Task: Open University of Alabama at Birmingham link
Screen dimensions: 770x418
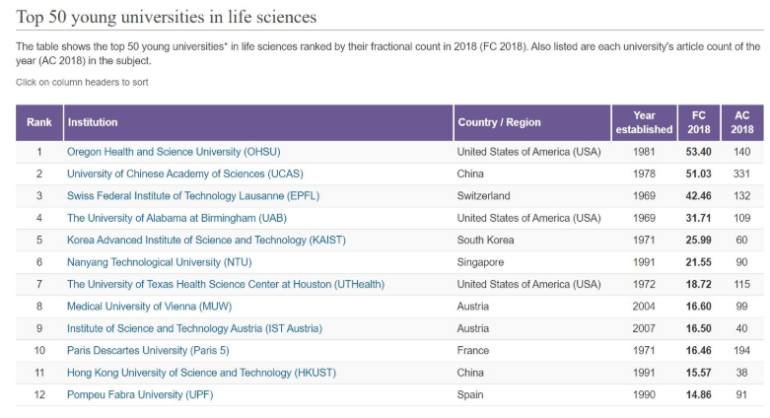Action: tap(177, 218)
